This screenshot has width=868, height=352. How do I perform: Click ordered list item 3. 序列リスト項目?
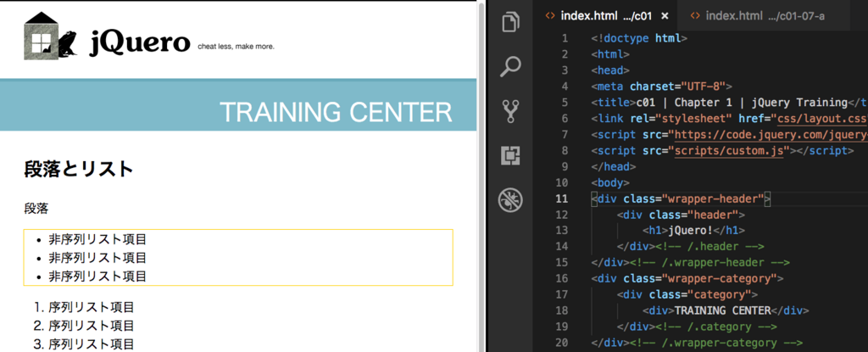(x=84, y=344)
